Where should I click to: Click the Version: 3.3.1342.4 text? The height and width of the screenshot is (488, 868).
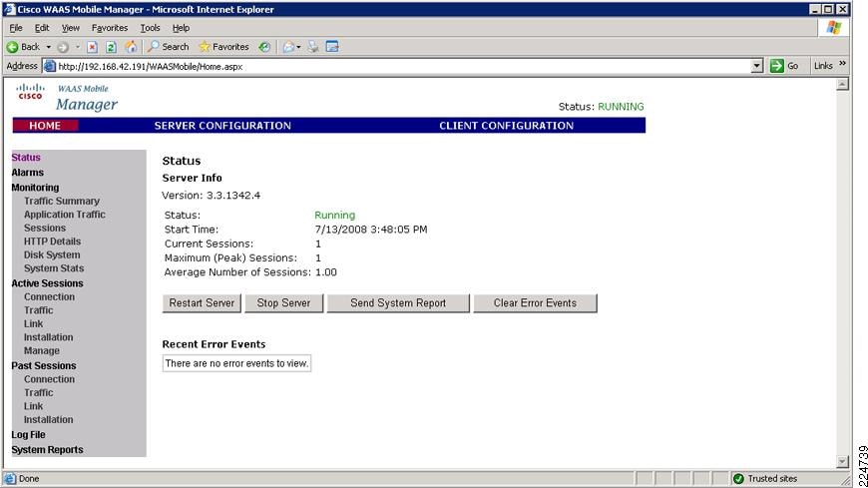[x=211, y=196]
